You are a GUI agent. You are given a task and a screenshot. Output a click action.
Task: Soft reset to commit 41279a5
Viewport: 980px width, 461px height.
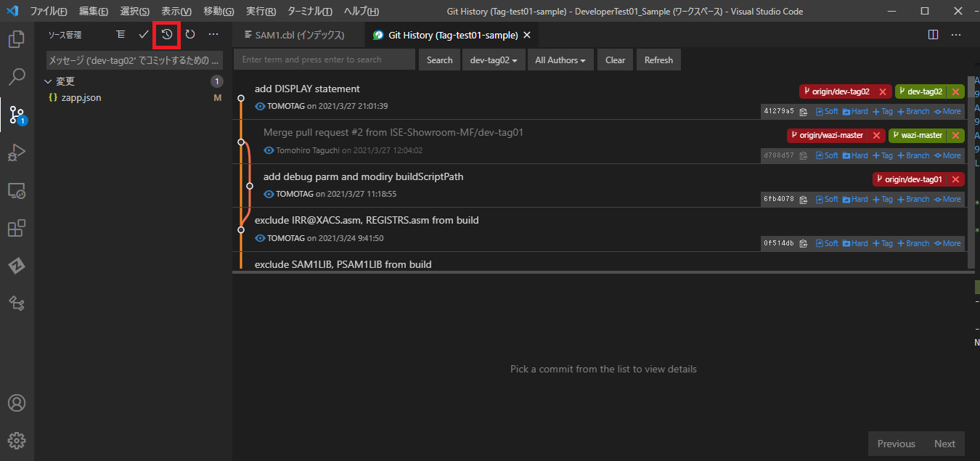point(827,112)
